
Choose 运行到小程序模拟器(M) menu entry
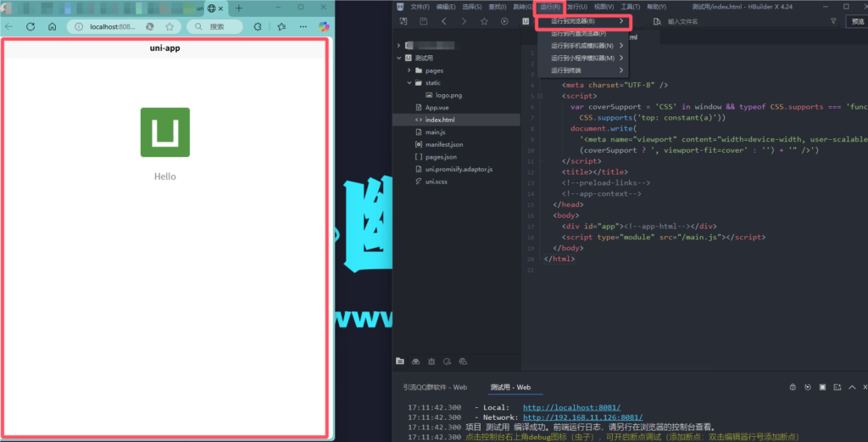pyautogui.click(x=583, y=58)
